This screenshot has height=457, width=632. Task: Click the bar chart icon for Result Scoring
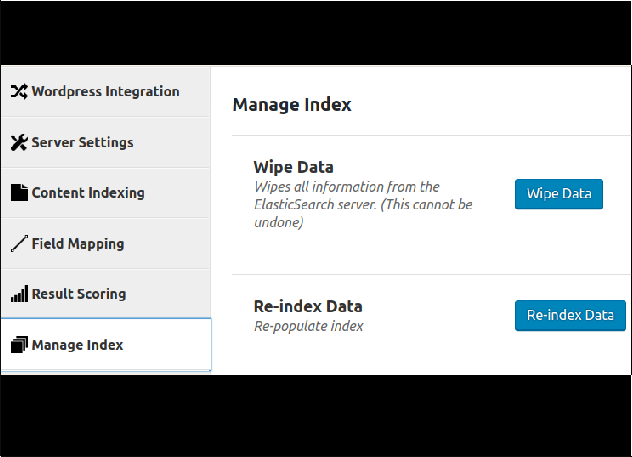point(19,294)
